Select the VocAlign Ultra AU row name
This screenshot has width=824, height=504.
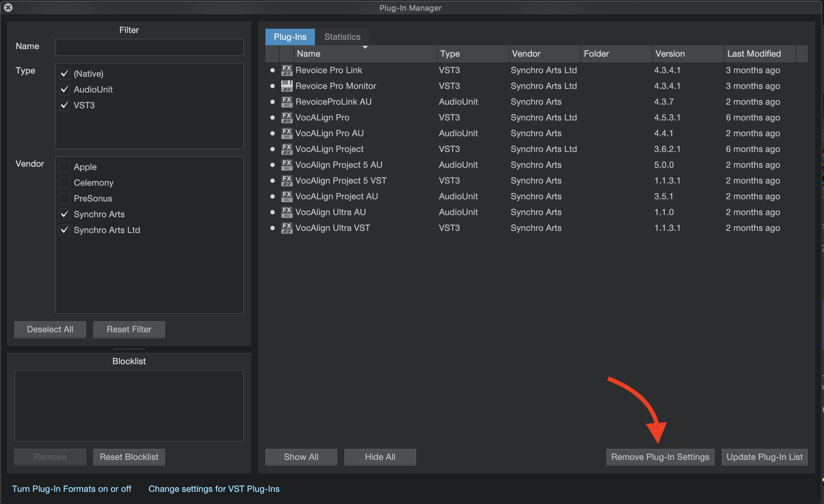point(330,212)
